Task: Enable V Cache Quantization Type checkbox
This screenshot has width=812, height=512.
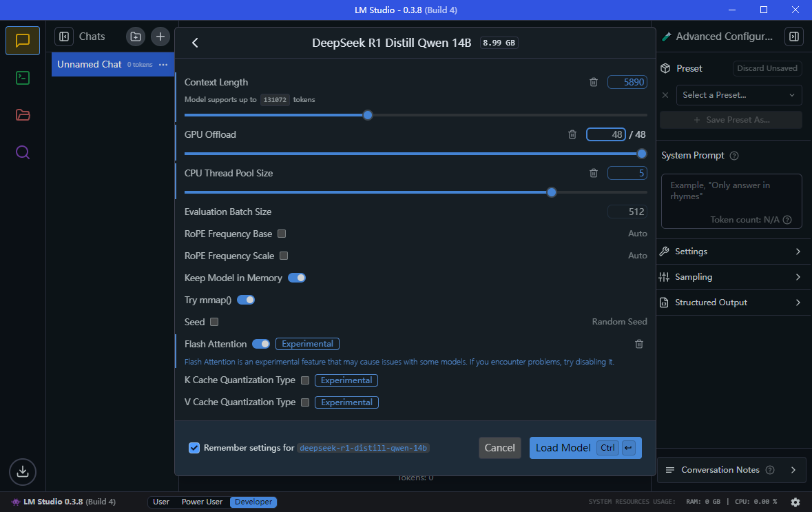Action: pos(305,402)
